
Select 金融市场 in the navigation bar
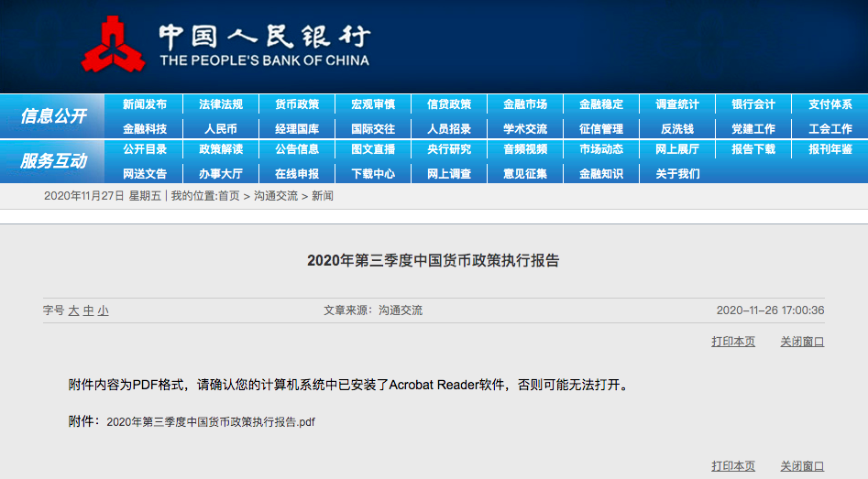[525, 104]
